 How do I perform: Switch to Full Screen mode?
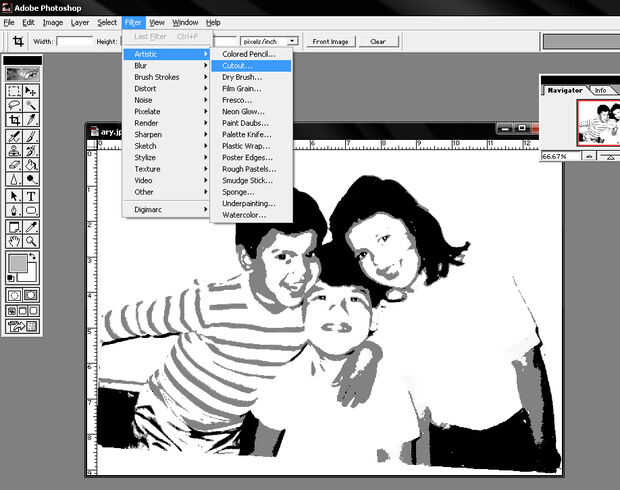(x=34, y=311)
